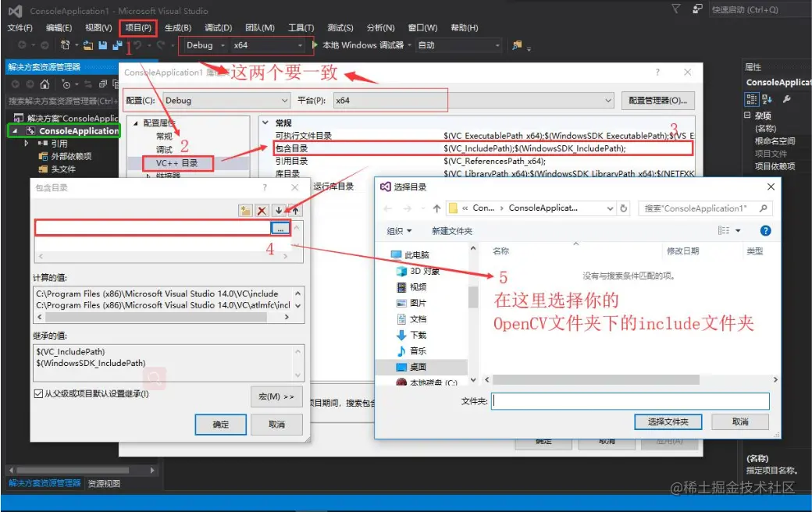Screen dimensions: 812x512
Task: Click the wrench Property Pages icon
Action: click(x=787, y=99)
